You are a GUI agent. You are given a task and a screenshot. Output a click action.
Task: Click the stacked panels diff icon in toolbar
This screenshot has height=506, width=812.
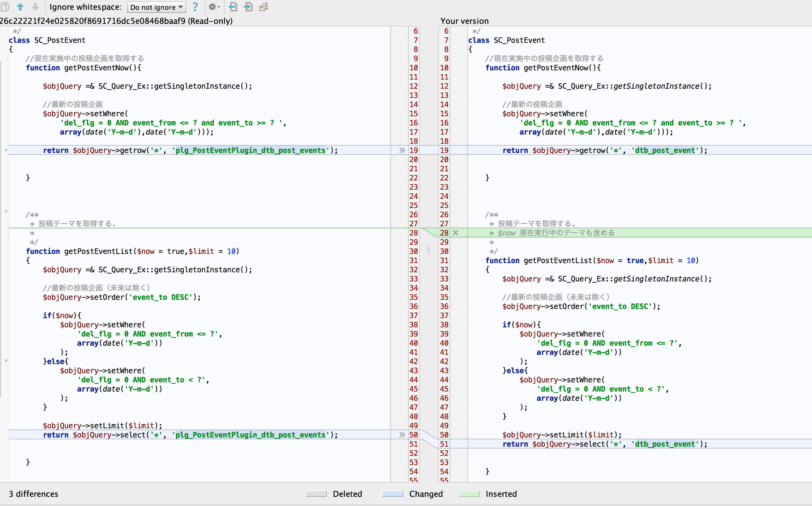(264, 7)
